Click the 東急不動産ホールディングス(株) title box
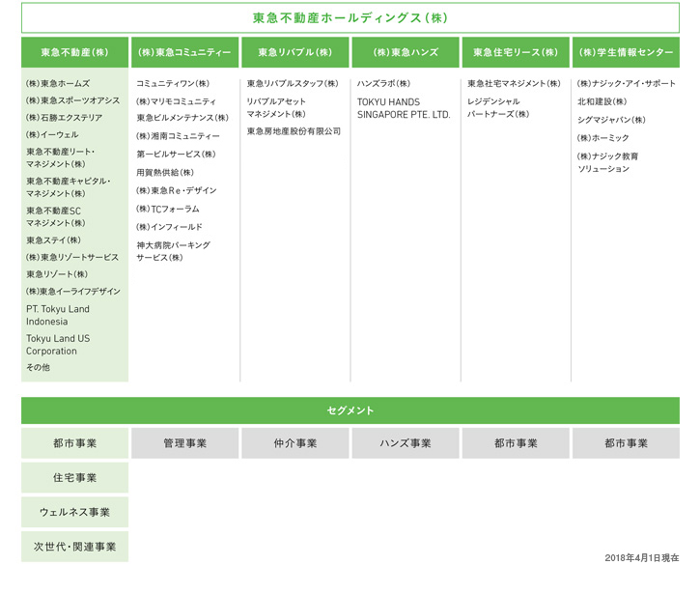This screenshot has width=700, height=593. pos(350,17)
